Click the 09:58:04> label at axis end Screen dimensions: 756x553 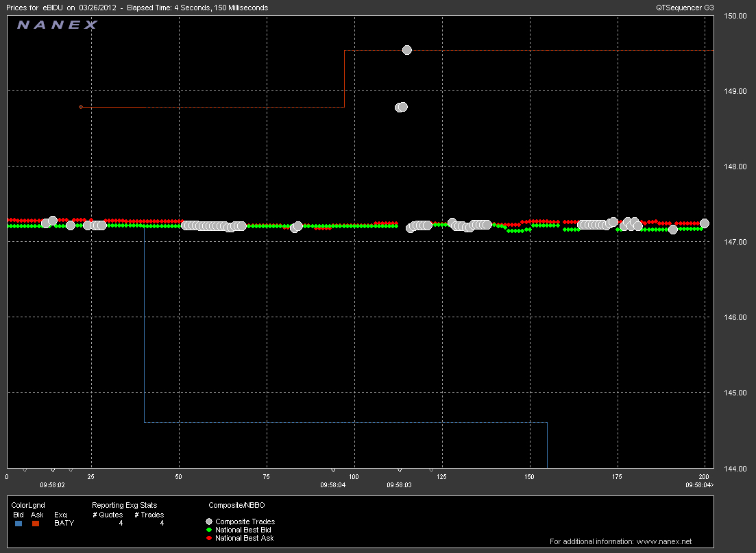(699, 484)
